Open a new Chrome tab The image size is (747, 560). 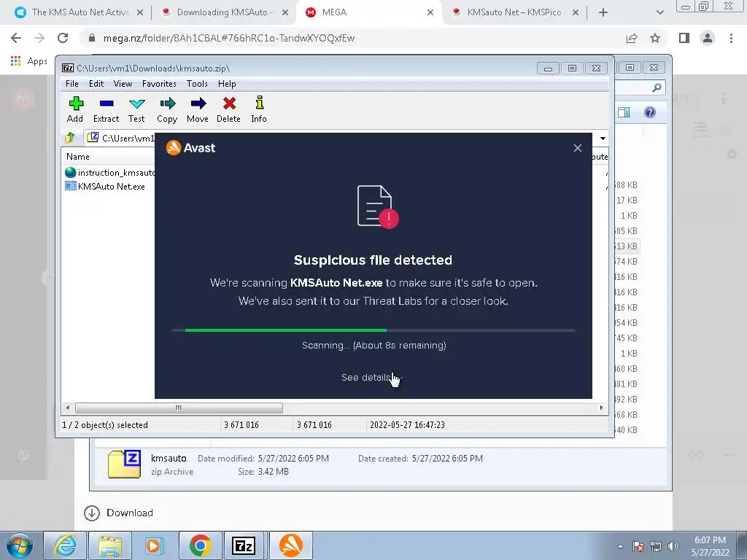pos(603,13)
